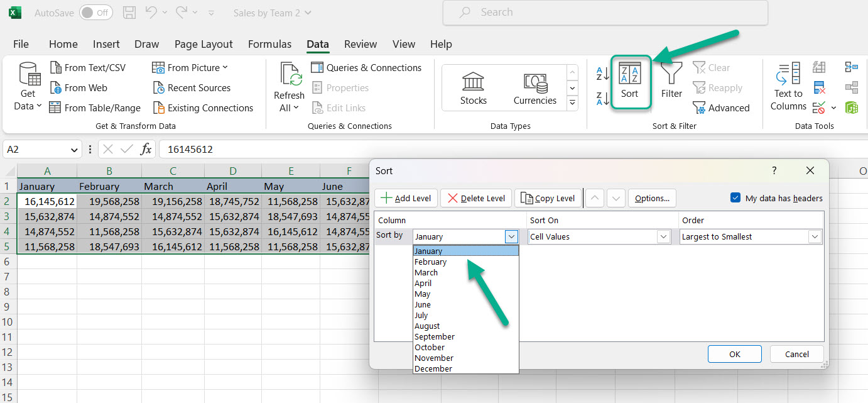
Task: Click the Save icon in the title bar
Action: [129, 13]
